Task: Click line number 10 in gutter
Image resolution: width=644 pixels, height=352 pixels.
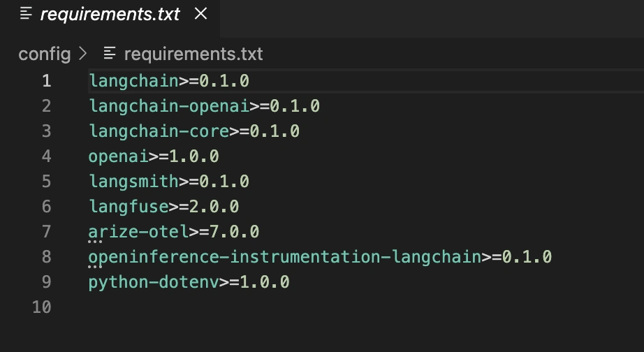Action: [x=41, y=307]
